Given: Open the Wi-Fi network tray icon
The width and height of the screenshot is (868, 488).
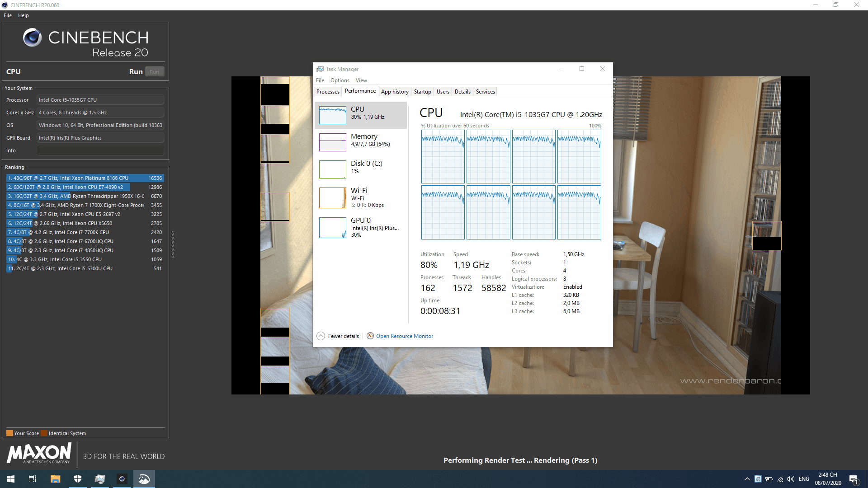Looking at the screenshot, I should 780,479.
